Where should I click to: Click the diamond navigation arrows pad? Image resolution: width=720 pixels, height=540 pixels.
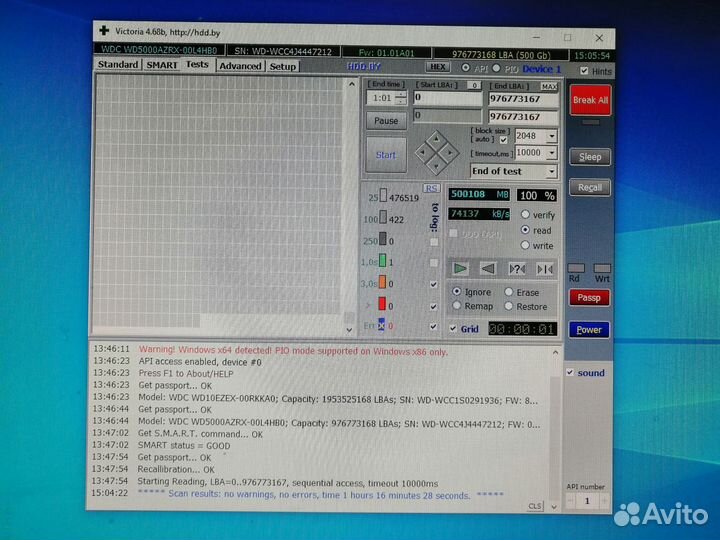pos(436,152)
